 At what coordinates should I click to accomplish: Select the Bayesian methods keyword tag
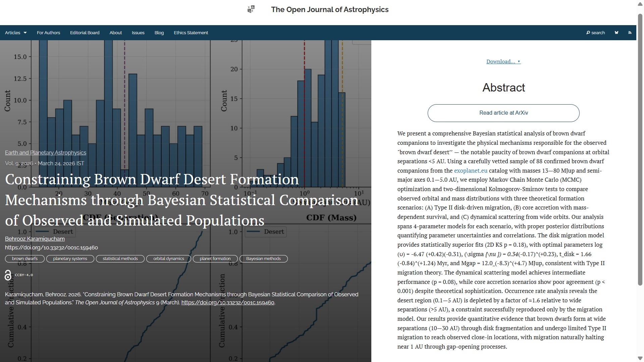[x=263, y=259]
